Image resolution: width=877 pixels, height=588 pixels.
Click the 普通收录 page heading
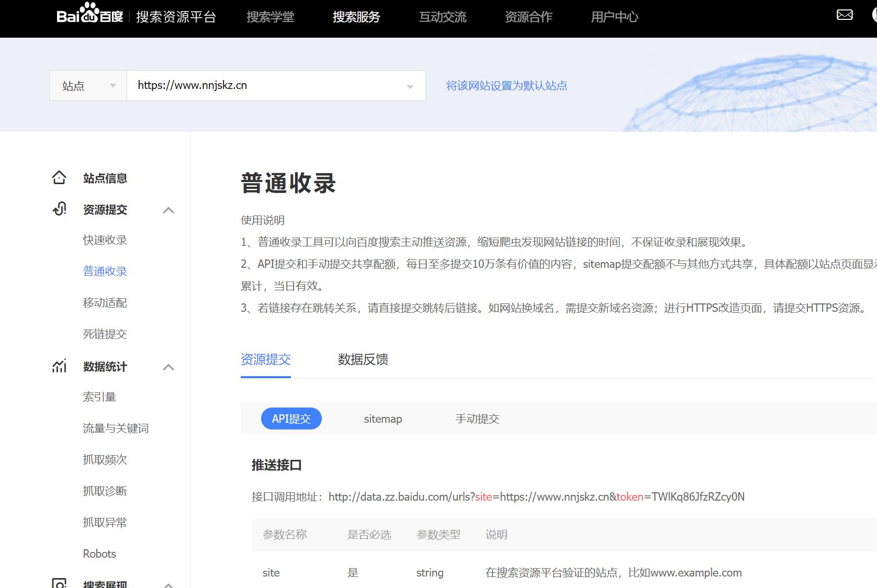click(x=288, y=184)
